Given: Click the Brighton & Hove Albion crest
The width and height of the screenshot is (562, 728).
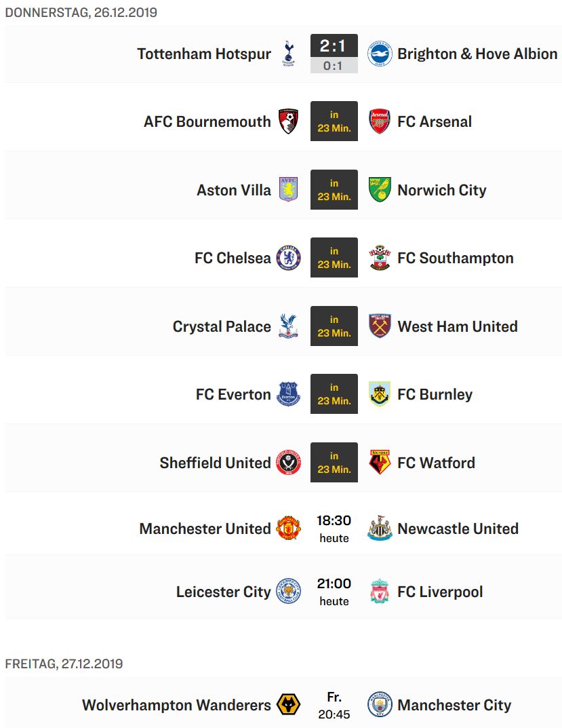Looking at the screenshot, I should coord(380,54).
